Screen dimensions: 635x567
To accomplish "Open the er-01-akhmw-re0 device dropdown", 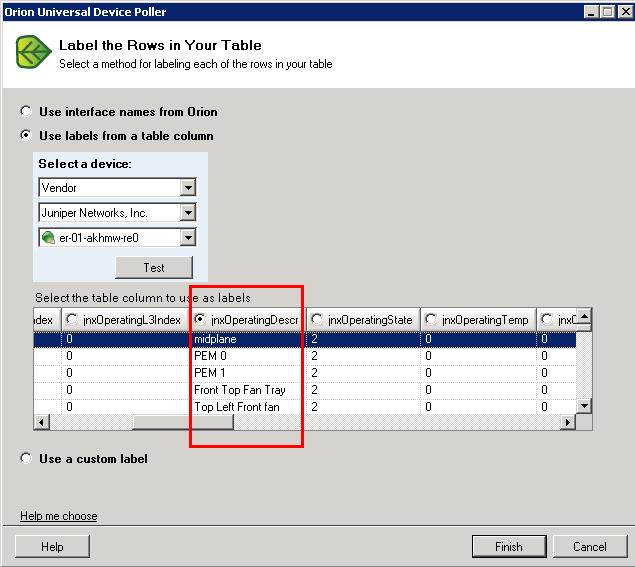I will 188,238.
